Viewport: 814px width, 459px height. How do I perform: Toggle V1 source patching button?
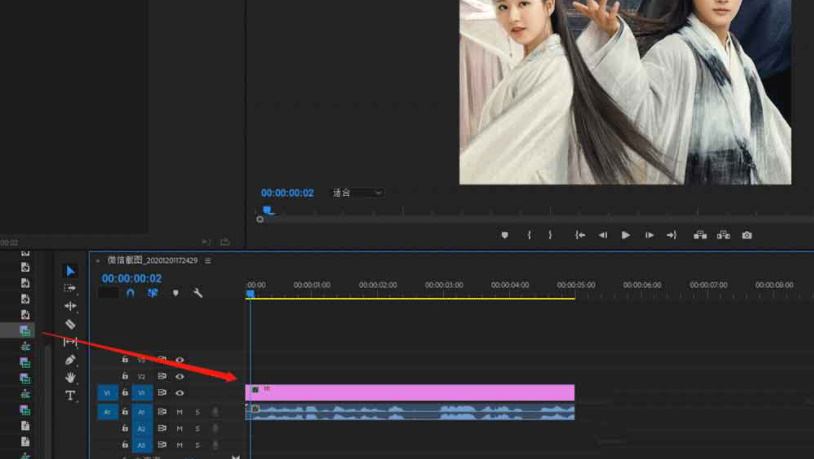click(x=107, y=393)
